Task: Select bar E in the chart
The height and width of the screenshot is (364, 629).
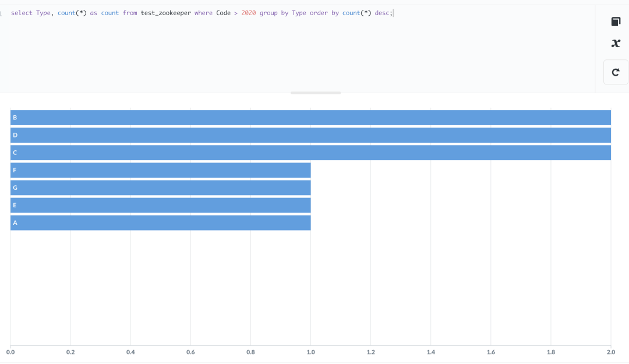Action: click(x=161, y=205)
